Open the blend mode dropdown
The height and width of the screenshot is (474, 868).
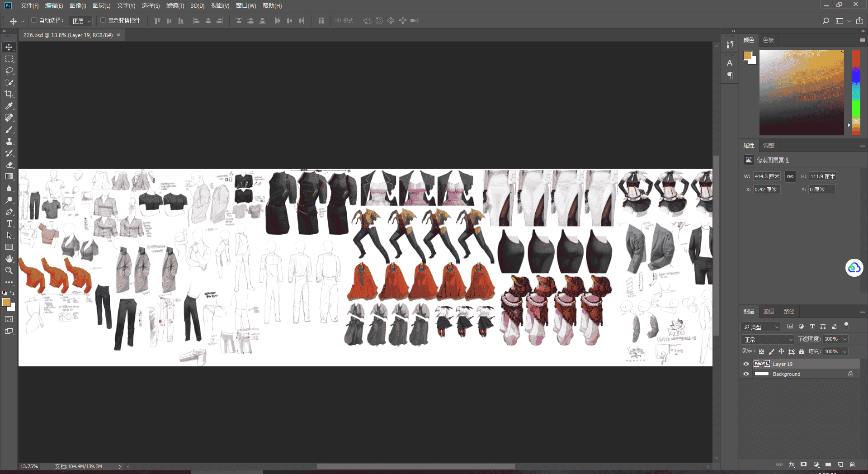[768, 339]
